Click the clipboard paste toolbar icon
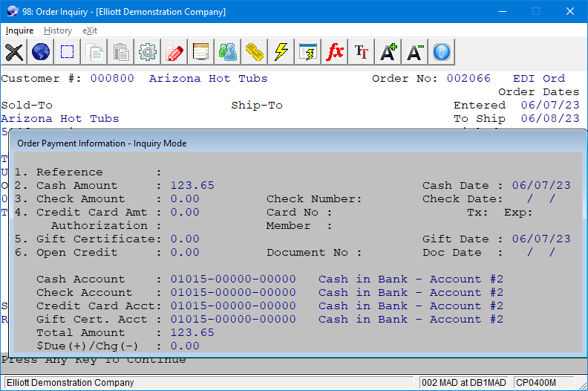588x391 pixels. pyautogui.click(x=121, y=52)
